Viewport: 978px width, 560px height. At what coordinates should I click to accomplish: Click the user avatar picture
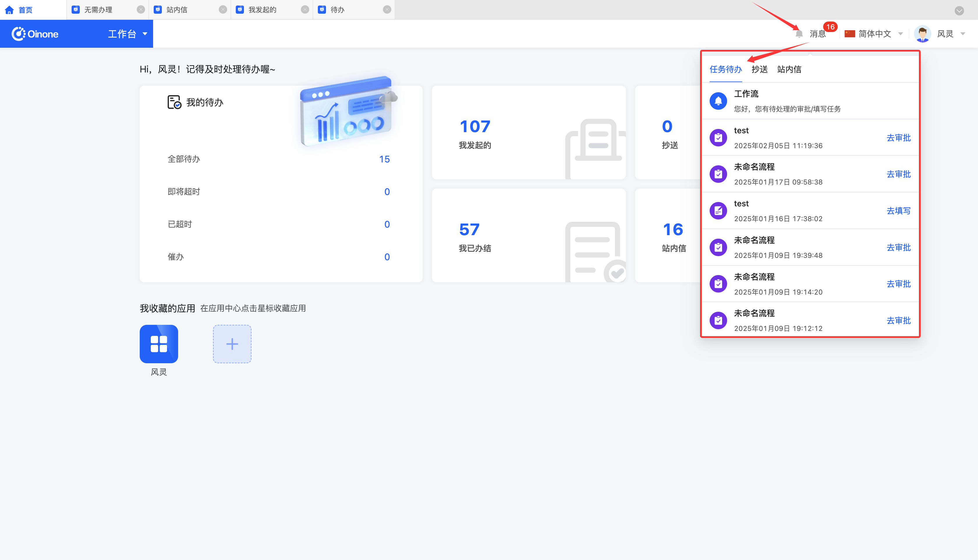coord(922,34)
